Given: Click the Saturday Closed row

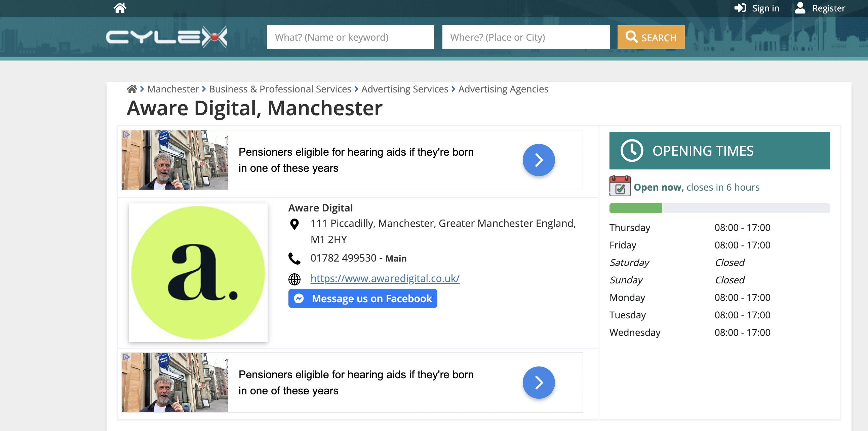Looking at the screenshot, I should click(719, 263).
